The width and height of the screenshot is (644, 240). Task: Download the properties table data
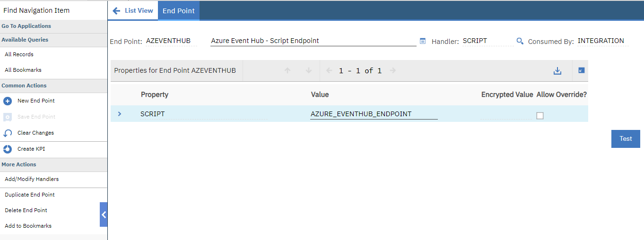click(x=557, y=71)
